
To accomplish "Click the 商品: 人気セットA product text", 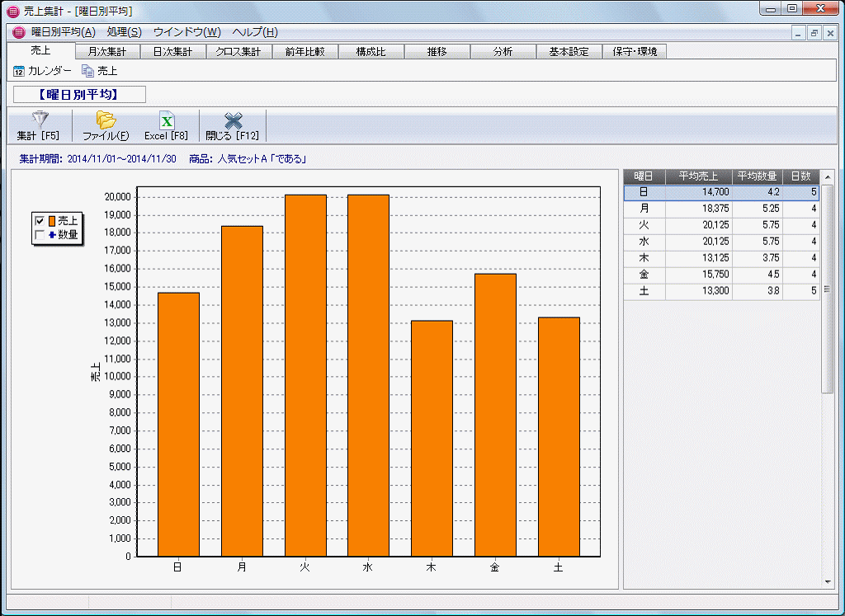I will coord(248,159).
